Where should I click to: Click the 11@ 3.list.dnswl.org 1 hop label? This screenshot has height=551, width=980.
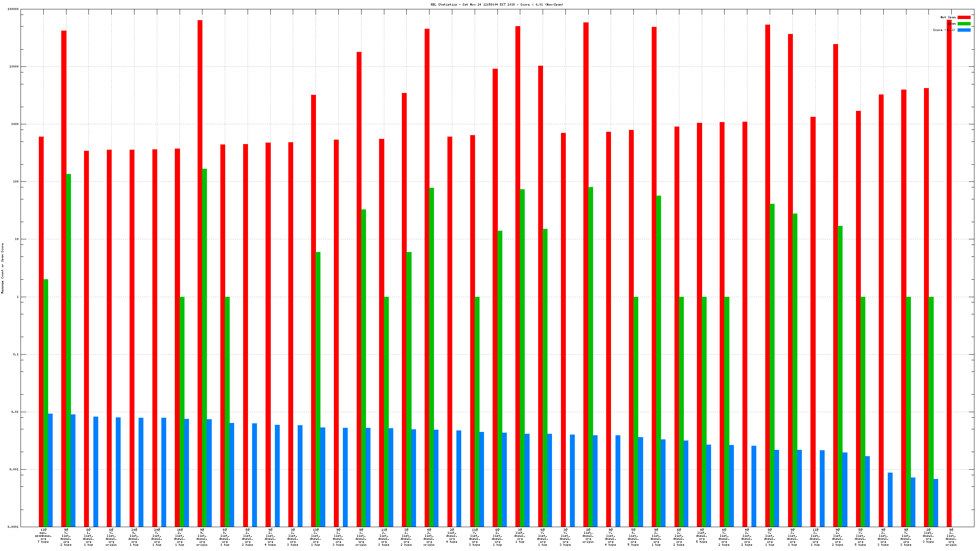(x=815, y=537)
